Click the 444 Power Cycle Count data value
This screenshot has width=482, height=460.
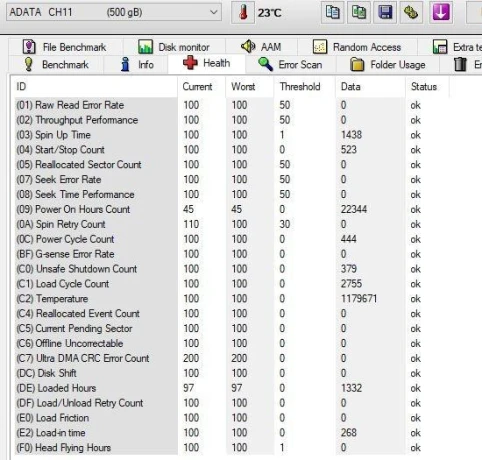coord(349,239)
